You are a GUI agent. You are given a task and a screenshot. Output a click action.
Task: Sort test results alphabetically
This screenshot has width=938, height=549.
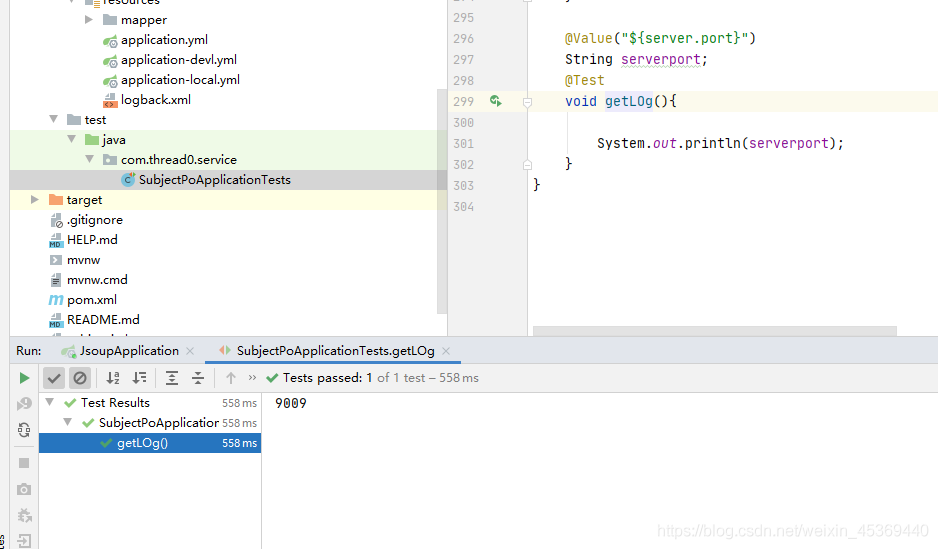pos(113,378)
